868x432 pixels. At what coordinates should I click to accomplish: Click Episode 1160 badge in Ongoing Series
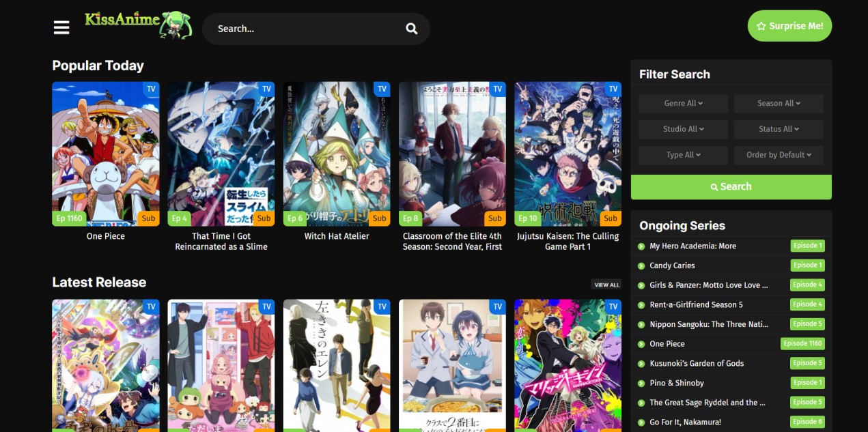[x=802, y=343]
